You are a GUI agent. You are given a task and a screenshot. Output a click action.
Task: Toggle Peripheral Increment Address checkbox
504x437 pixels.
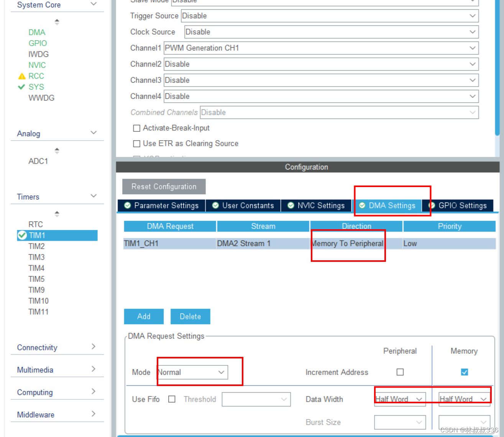coord(400,372)
